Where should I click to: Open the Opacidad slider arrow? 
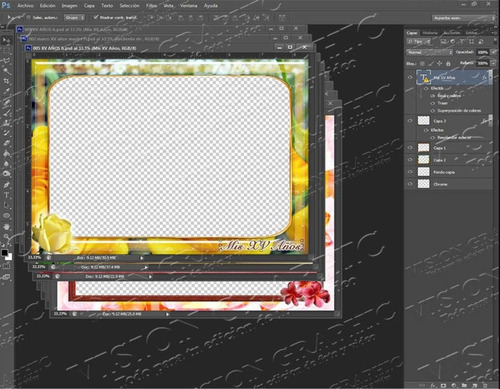coord(493,52)
